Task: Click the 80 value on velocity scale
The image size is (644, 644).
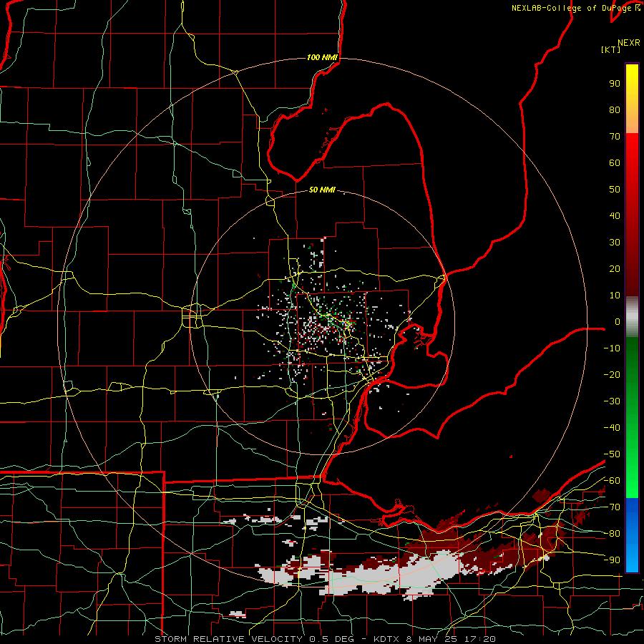Action: point(615,110)
